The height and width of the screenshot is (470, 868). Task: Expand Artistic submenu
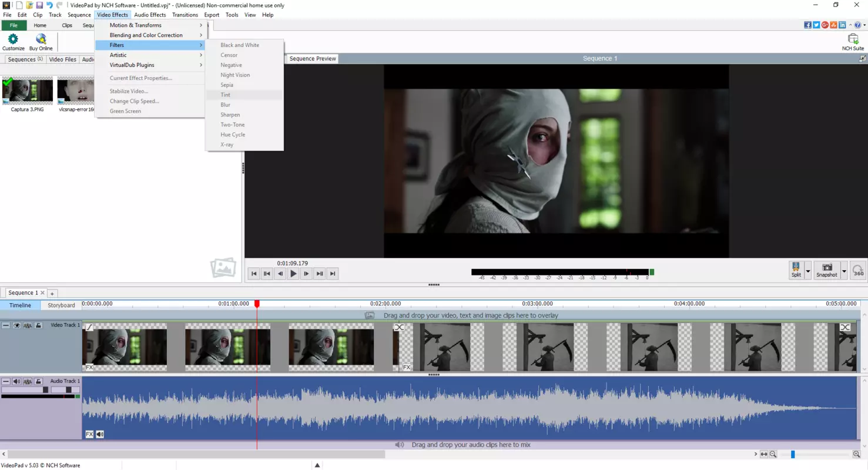150,55
